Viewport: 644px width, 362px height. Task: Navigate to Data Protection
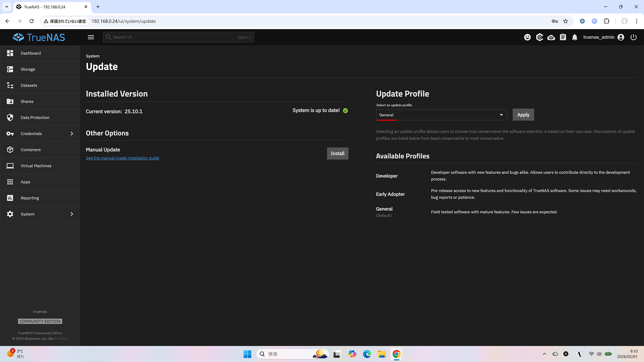click(35, 118)
